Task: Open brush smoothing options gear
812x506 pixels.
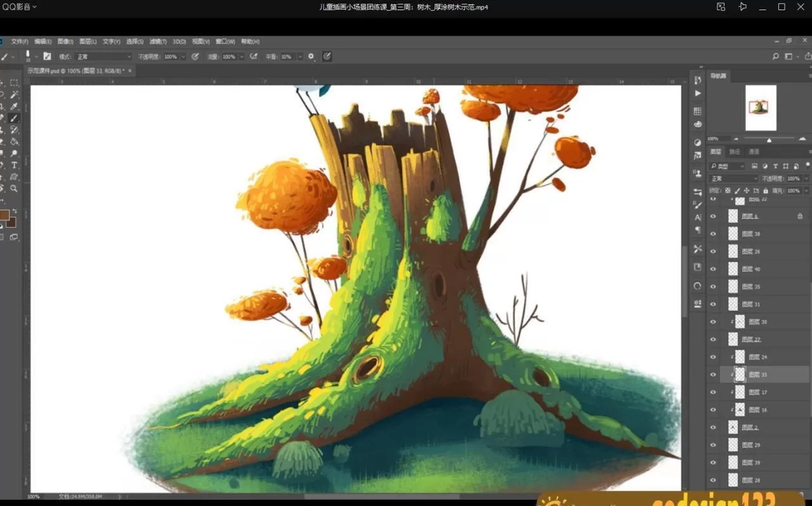Action: coord(311,57)
